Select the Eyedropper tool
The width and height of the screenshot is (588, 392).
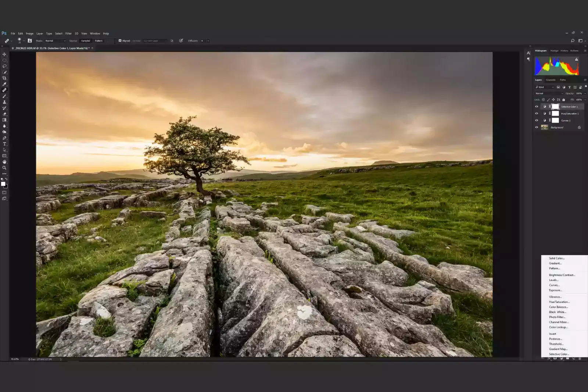4,84
